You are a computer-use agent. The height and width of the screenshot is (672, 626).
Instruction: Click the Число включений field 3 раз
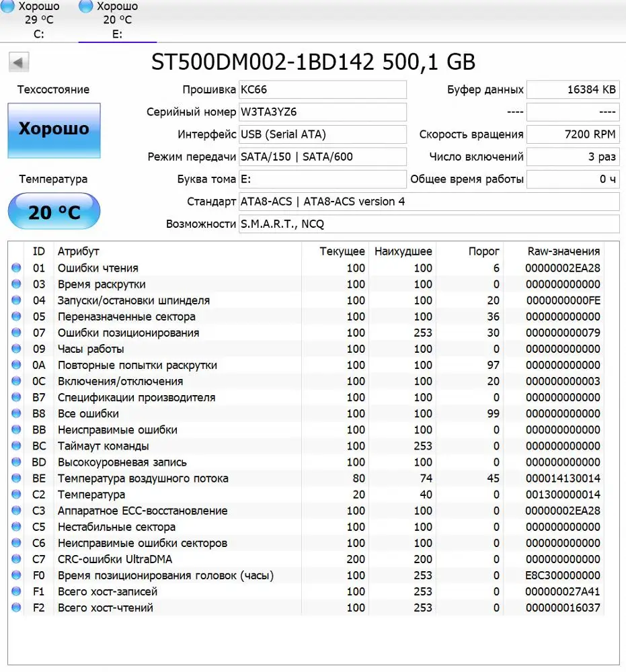573,157
